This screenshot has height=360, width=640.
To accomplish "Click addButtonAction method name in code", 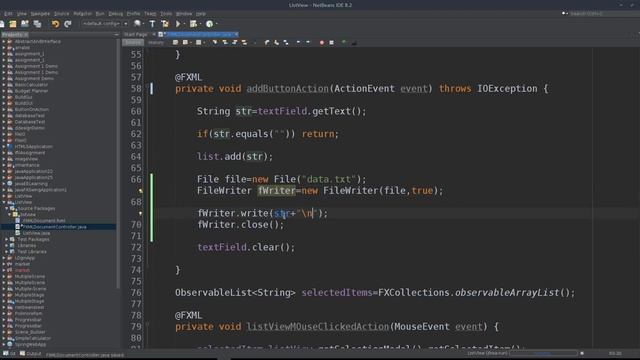I will [x=287, y=89].
